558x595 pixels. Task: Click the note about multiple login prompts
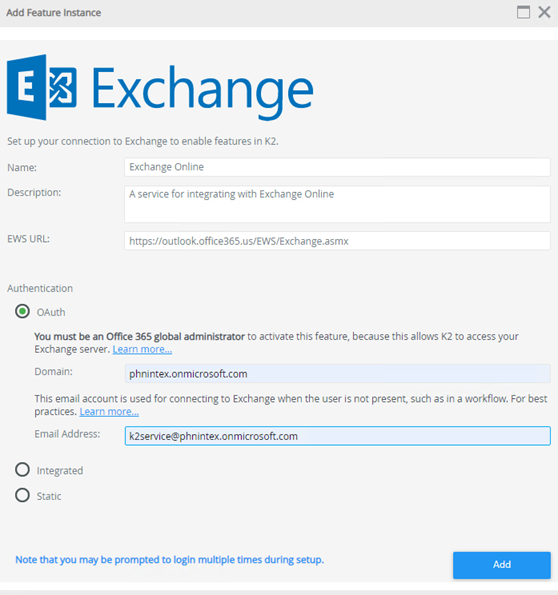coord(170,560)
